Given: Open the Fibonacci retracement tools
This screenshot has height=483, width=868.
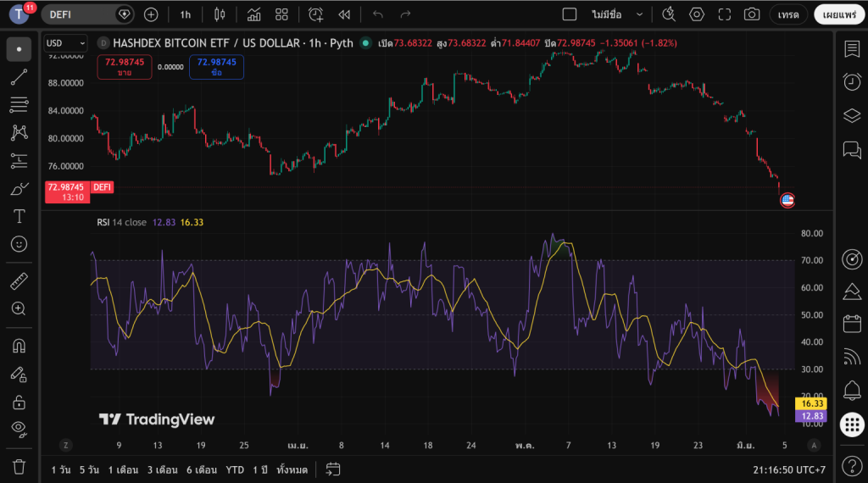Looking at the screenshot, I should click(x=19, y=104).
